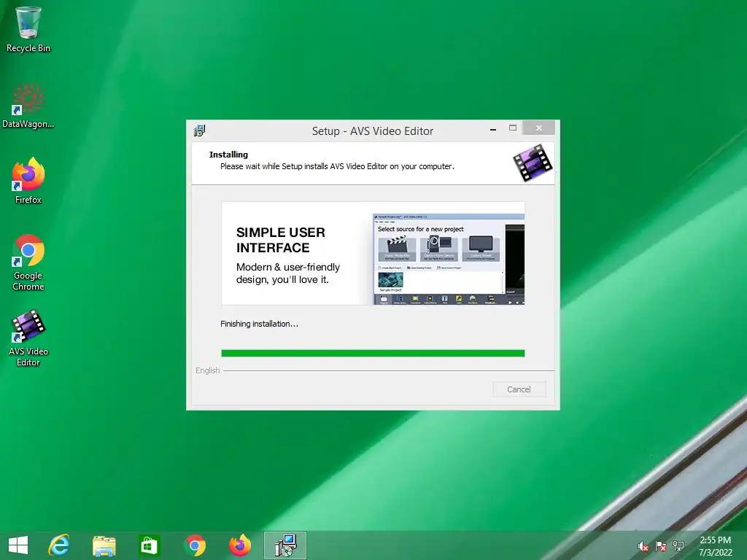Select the Google Chrome desktop shortcut
The height and width of the screenshot is (560, 747).
pyautogui.click(x=28, y=262)
